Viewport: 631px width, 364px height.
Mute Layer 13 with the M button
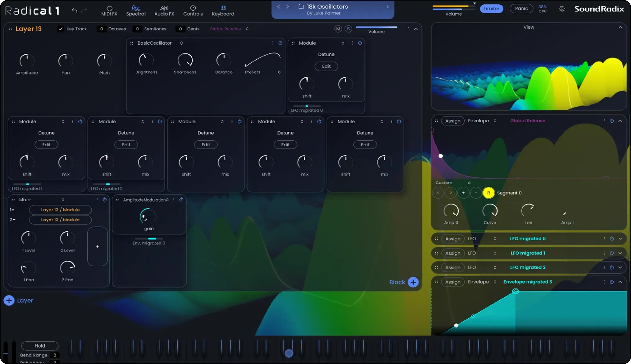tap(338, 29)
